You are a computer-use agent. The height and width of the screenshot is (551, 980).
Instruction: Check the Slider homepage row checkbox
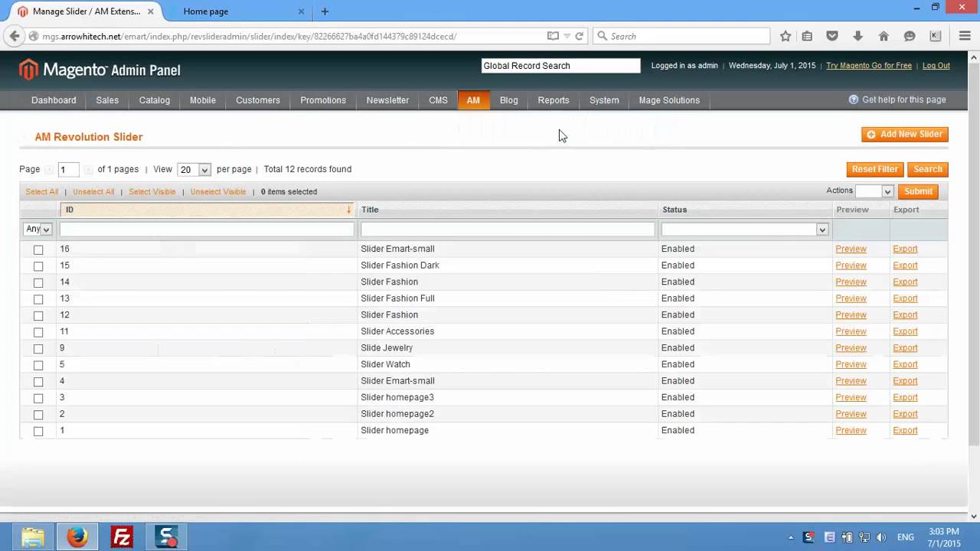38,432
